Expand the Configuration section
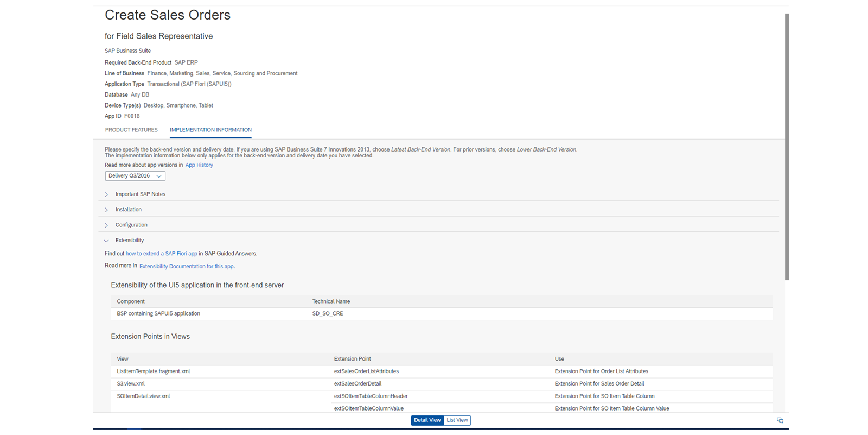The height and width of the screenshot is (435, 868). [x=131, y=225]
